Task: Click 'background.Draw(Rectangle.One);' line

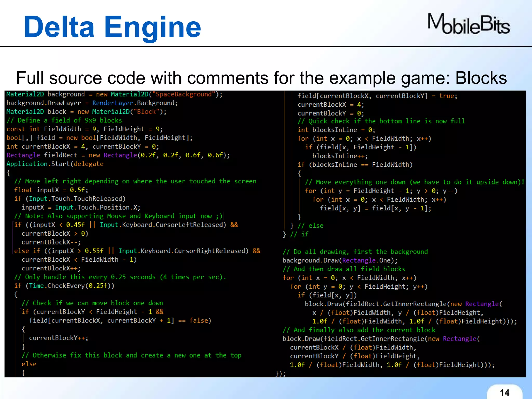Action: 340,260
